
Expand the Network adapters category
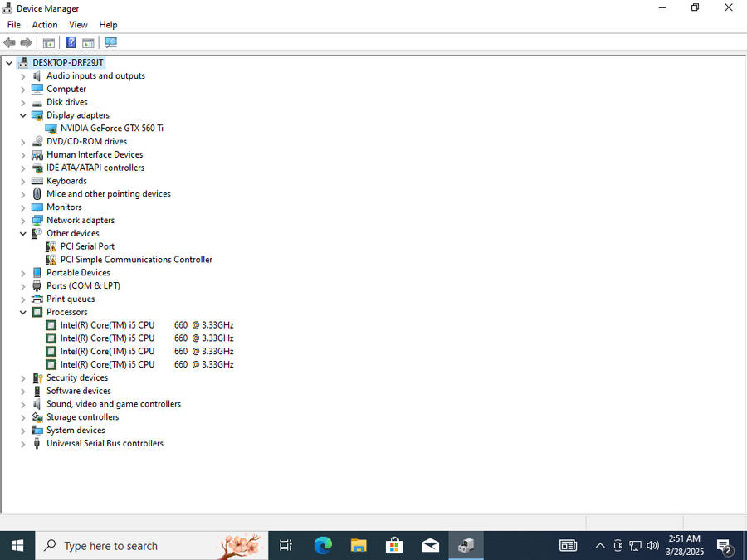(x=23, y=220)
